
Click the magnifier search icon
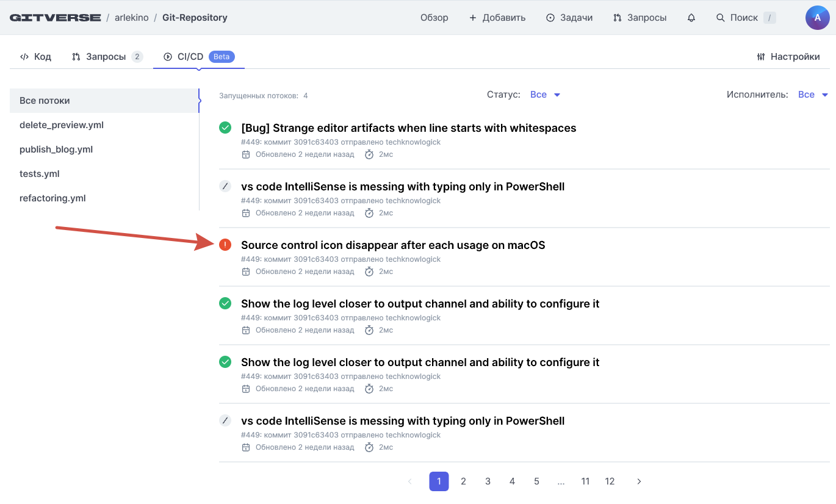click(x=721, y=18)
